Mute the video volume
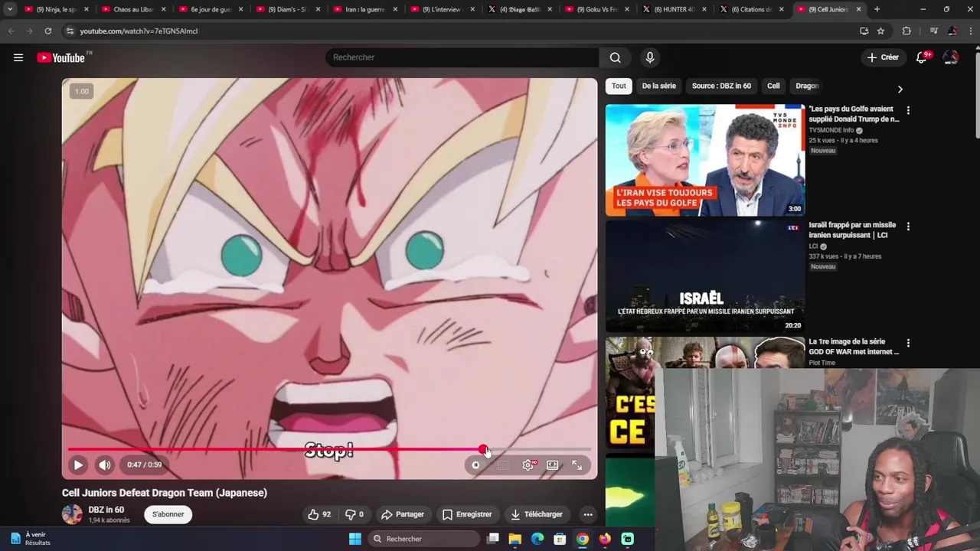Viewport: 980px width, 551px height. (x=105, y=465)
